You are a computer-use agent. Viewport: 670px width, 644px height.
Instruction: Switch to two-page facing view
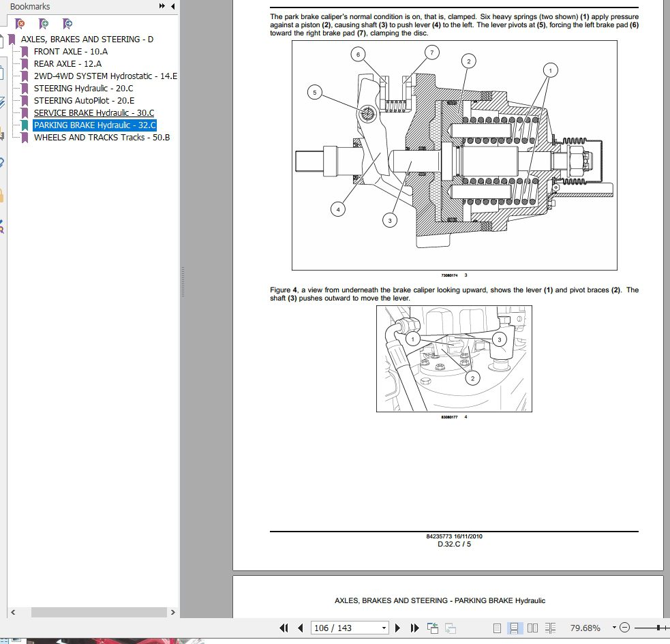click(532, 628)
